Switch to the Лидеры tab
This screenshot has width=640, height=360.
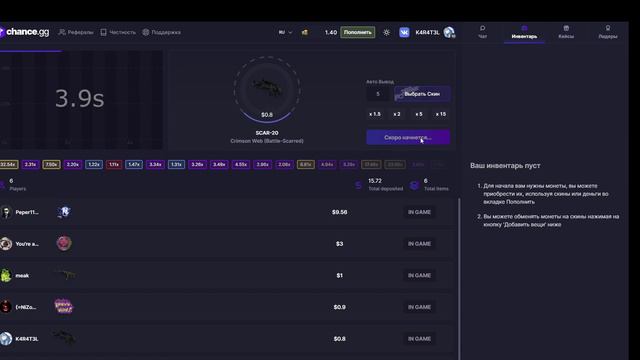[608, 32]
